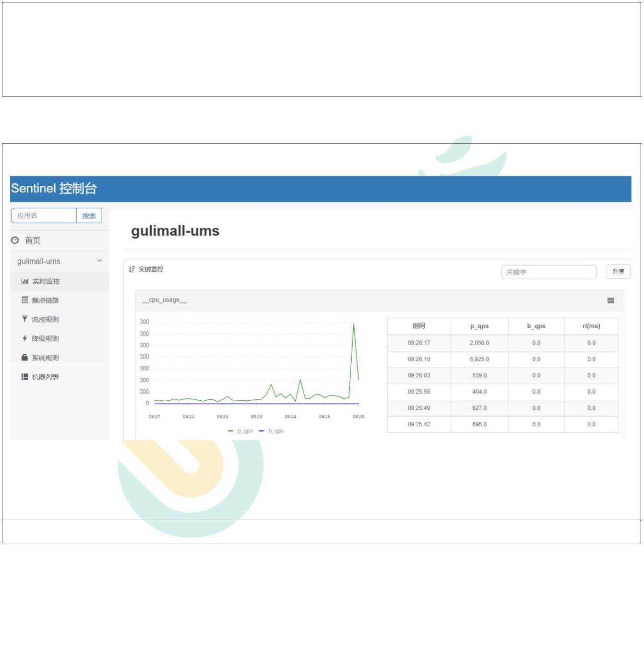The image size is (644, 646).
Task: Click the 09:26:17 time cell
Action: coord(419,343)
